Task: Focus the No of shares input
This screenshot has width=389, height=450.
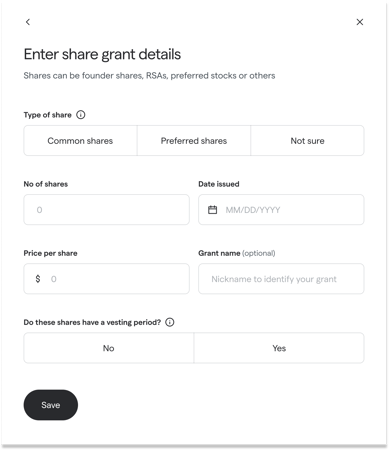Action: click(106, 210)
